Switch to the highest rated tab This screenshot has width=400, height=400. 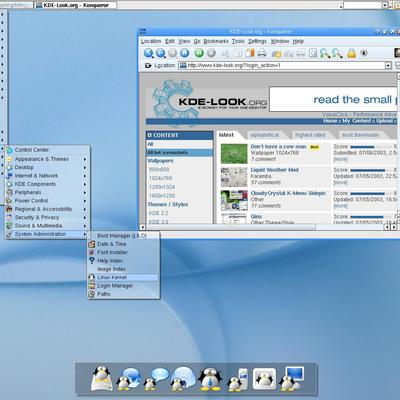coord(310,135)
